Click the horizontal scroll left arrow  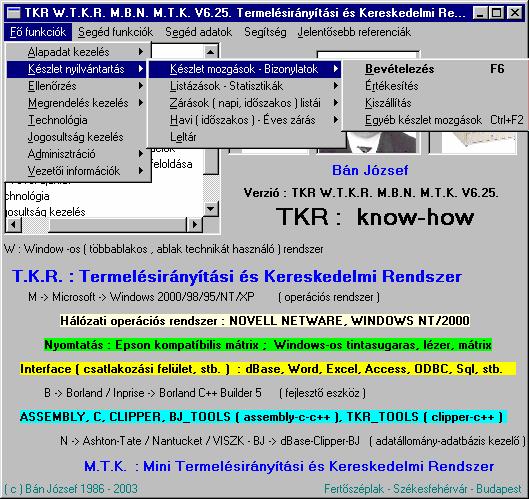(x=14, y=225)
